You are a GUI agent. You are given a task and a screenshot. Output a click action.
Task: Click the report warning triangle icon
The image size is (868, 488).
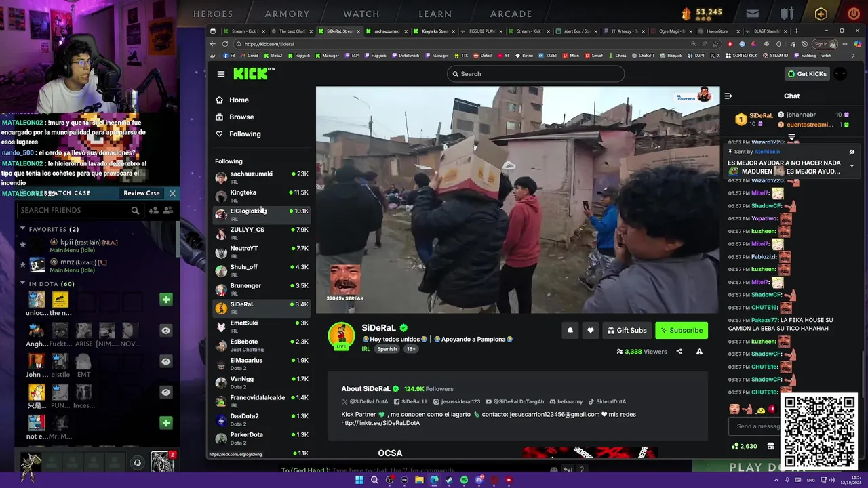point(699,352)
